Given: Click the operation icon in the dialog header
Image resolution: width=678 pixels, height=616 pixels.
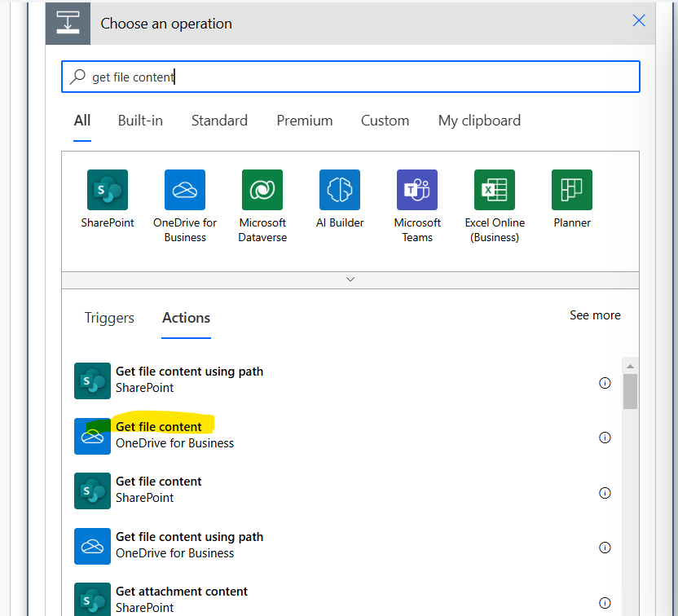Looking at the screenshot, I should [68, 23].
